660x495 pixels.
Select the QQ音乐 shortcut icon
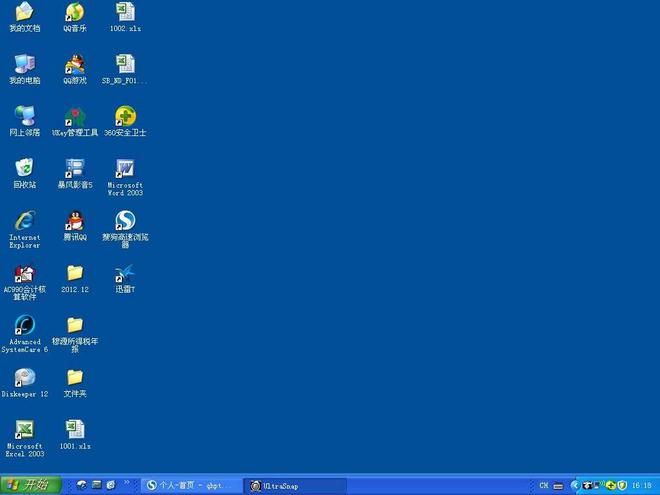pos(75,17)
